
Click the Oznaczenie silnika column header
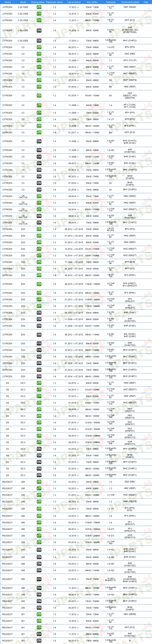130,2
